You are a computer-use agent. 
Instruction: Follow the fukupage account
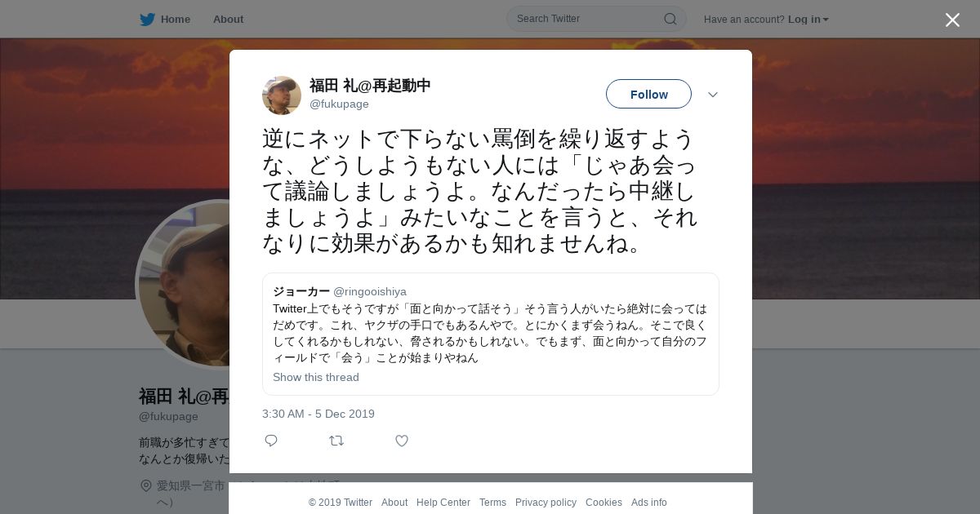click(648, 94)
